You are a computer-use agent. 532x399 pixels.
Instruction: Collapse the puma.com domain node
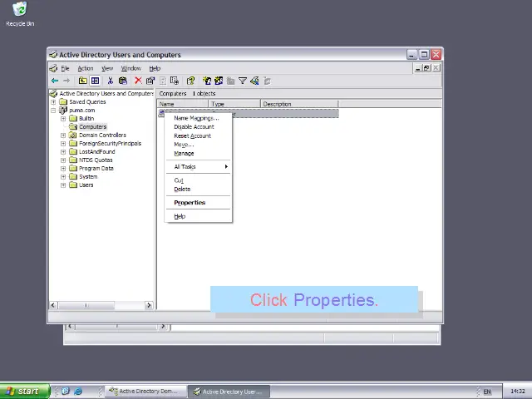pyautogui.click(x=53, y=111)
